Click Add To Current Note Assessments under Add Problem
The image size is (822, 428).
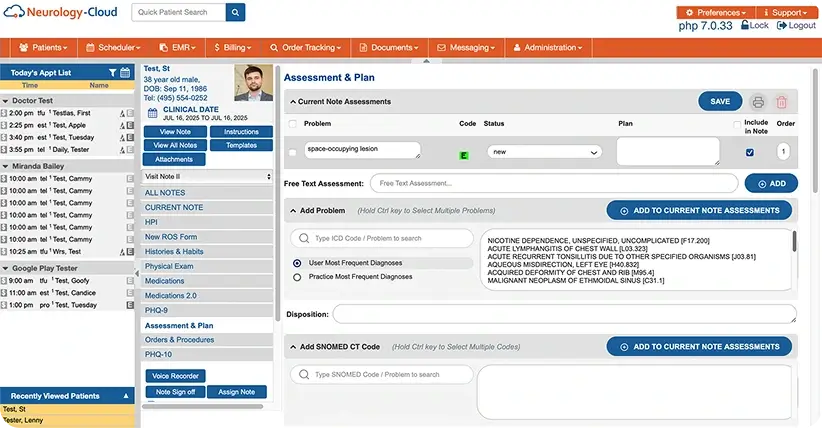pyautogui.click(x=699, y=210)
